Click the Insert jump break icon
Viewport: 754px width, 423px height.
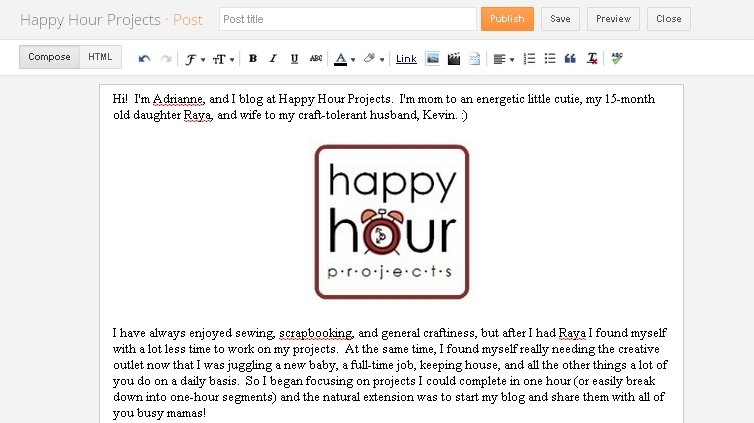pyautogui.click(x=475, y=59)
